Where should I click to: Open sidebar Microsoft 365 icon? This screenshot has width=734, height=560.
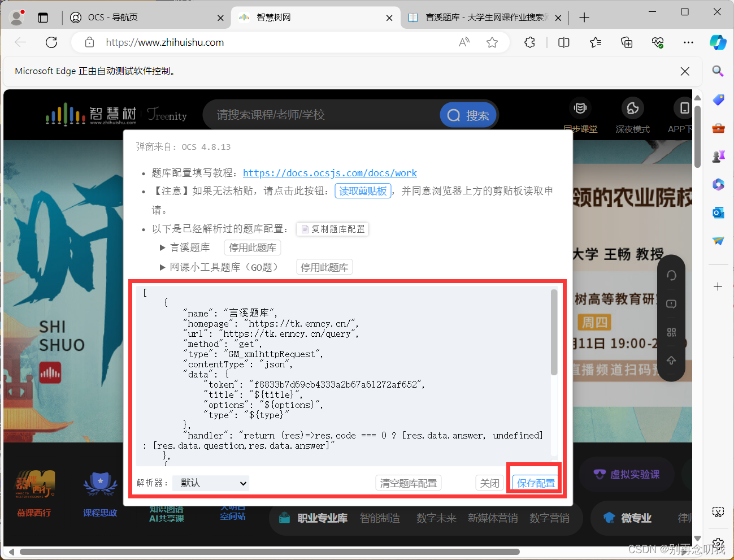click(718, 184)
